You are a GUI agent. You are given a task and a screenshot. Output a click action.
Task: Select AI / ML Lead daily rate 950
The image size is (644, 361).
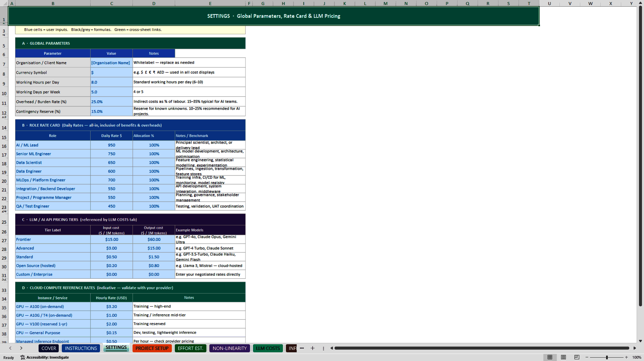pyautogui.click(x=111, y=145)
